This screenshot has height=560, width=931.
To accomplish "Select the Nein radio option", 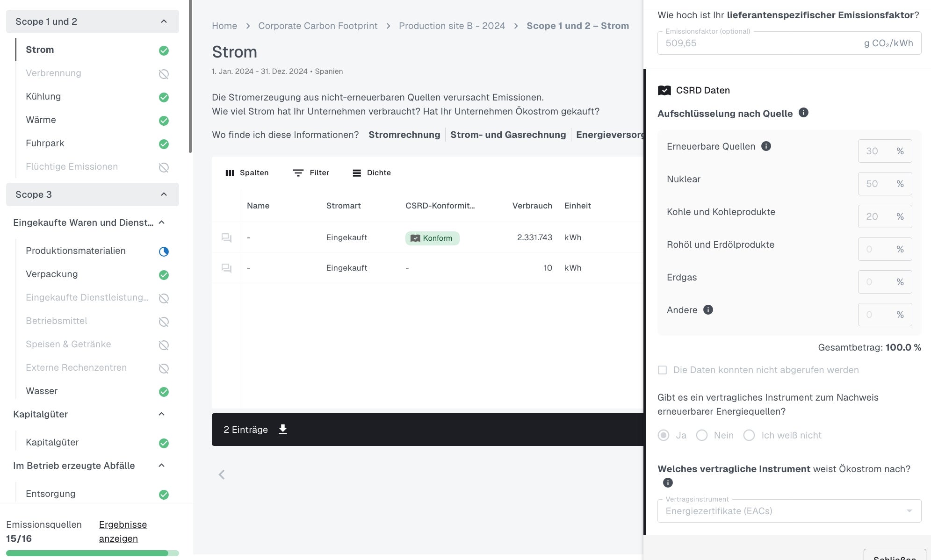I will tap(701, 435).
